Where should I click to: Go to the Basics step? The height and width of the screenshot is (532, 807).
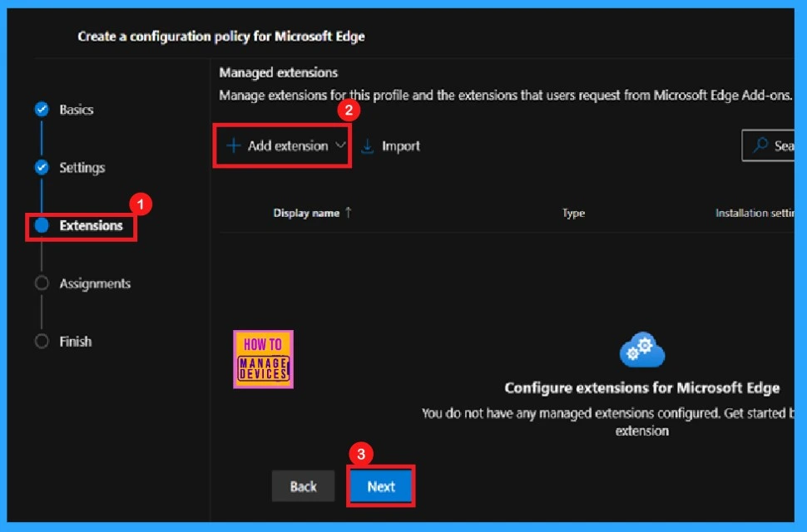(77, 110)
